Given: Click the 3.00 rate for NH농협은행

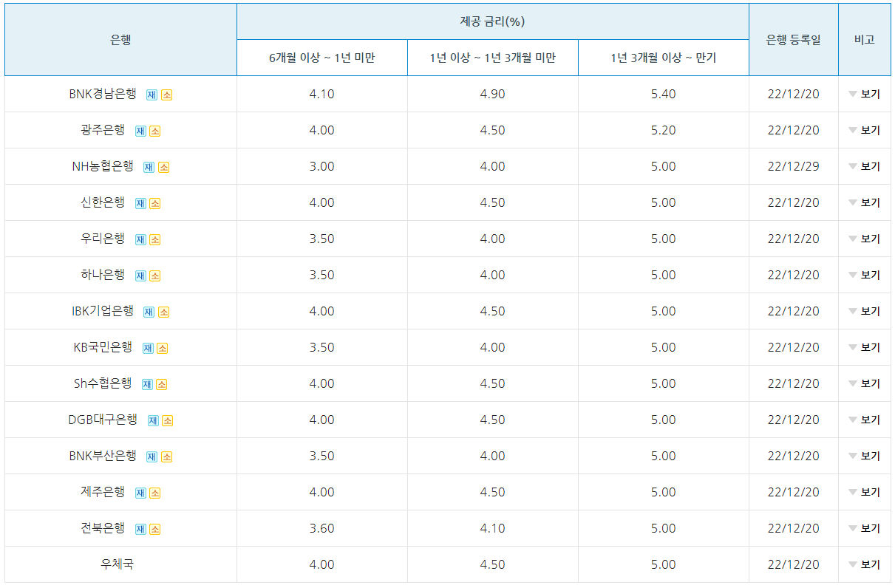Looking at the screenshot, I should click(x=322, y=166).
